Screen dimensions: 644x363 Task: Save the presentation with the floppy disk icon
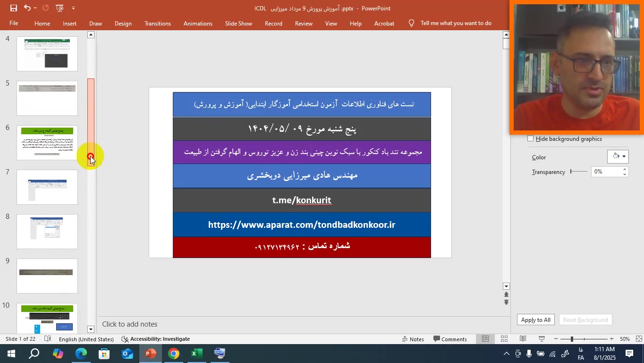(x=14, y=8)
